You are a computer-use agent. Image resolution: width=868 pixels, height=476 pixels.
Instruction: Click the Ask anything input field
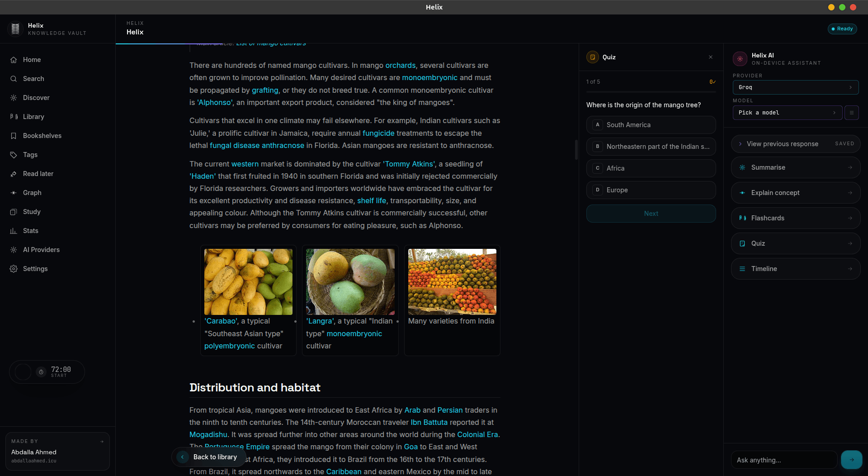[784, 460]
